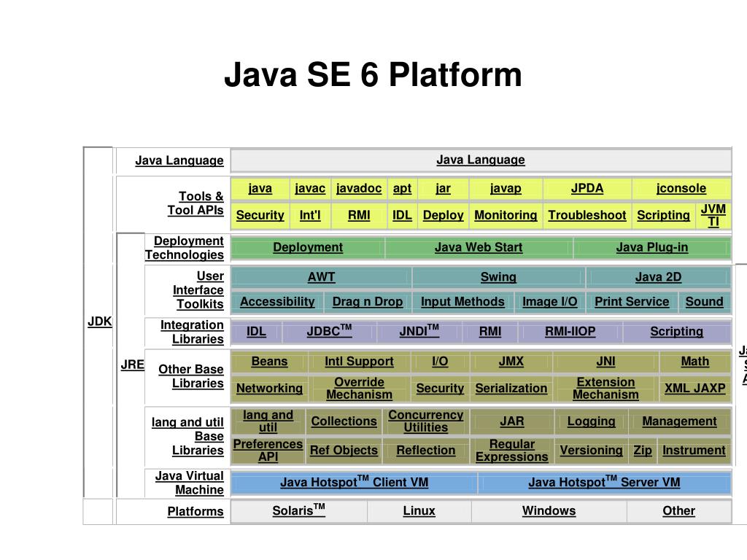
Task: Open the Swing link
Action: pos(498,277)
